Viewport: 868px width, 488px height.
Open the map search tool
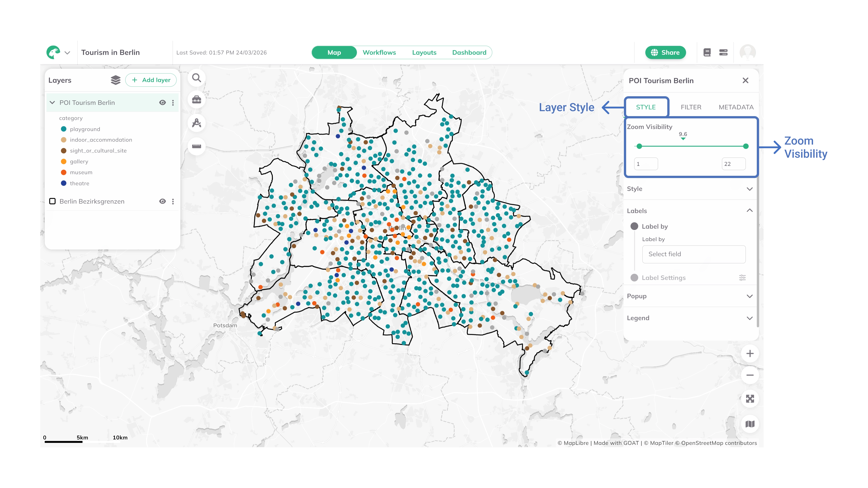196,78
